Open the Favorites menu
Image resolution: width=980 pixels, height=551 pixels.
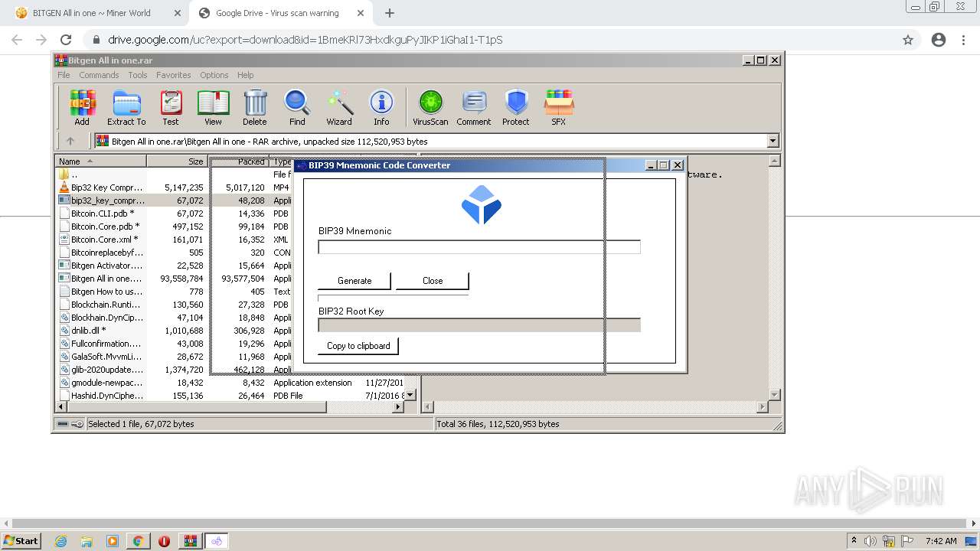pos(174,75)
